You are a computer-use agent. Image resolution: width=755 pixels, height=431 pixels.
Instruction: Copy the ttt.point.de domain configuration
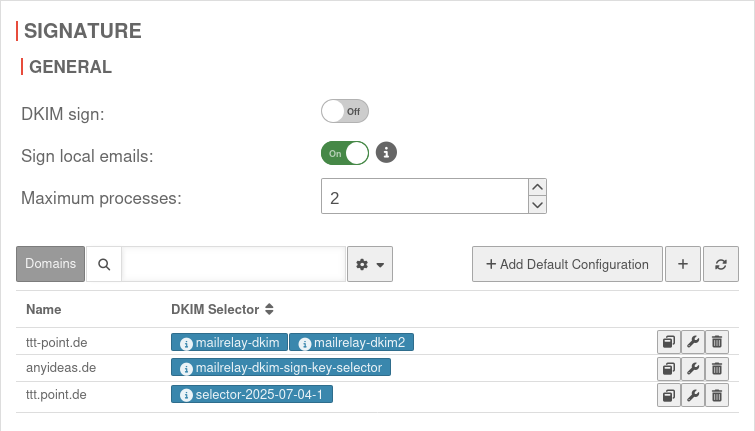(668, 395)
